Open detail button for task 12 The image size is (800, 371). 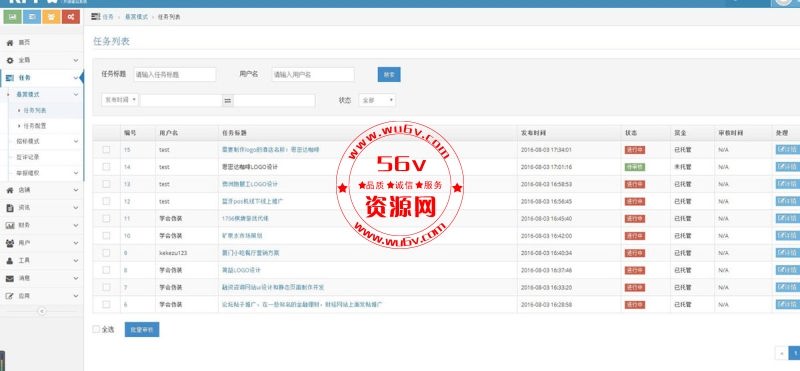point(788,201)
